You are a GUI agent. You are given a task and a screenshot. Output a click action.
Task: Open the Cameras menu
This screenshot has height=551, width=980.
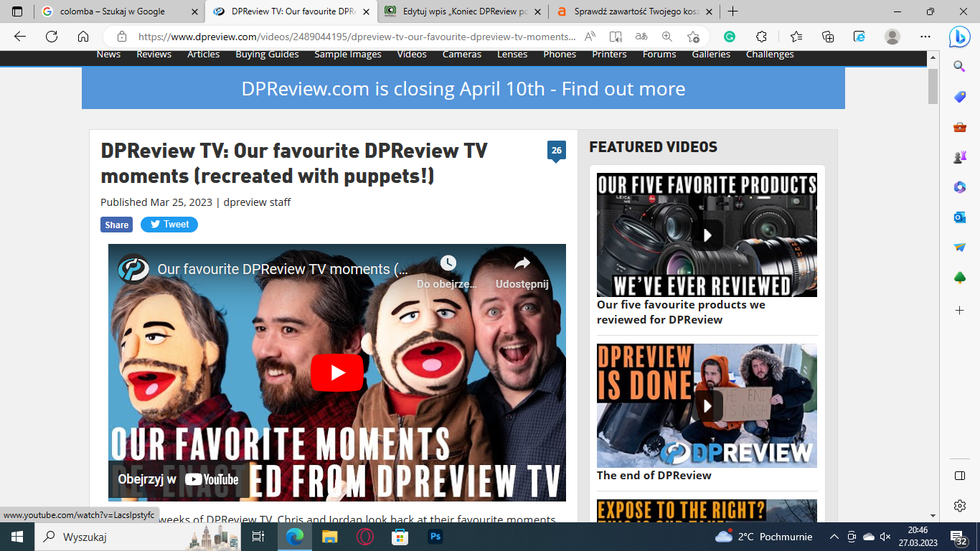462,55
